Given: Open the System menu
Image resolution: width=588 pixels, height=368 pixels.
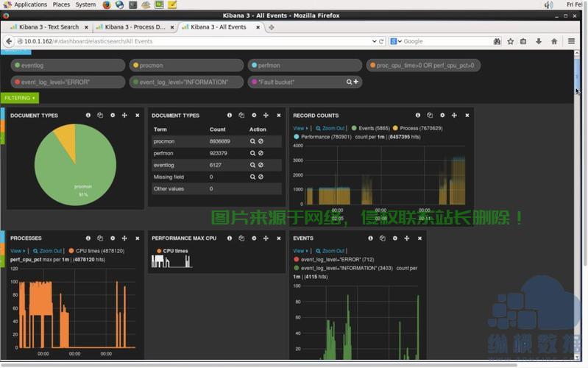Looking at the screenshot, I should click(x=85, y=4).
